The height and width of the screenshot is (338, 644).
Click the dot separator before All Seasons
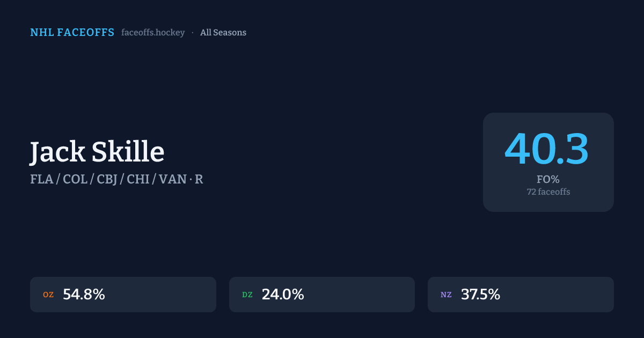coord(193,33)
